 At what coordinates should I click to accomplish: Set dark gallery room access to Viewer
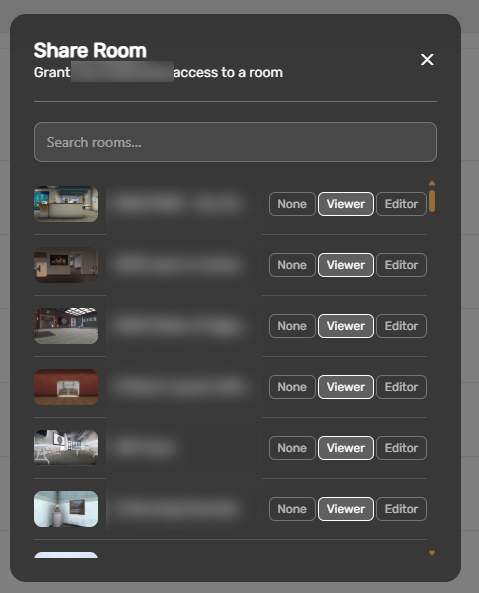click(x=346, y=265)
